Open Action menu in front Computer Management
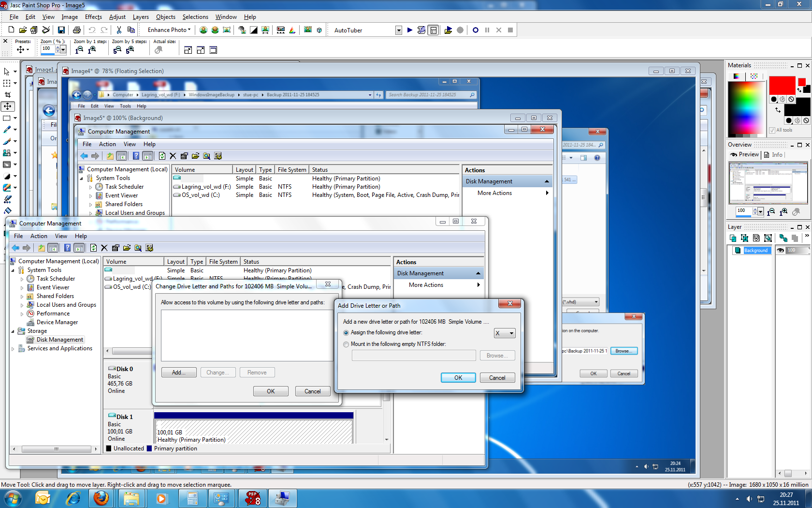The height and width of the screenshot is (508, 812). pos(39,236)
